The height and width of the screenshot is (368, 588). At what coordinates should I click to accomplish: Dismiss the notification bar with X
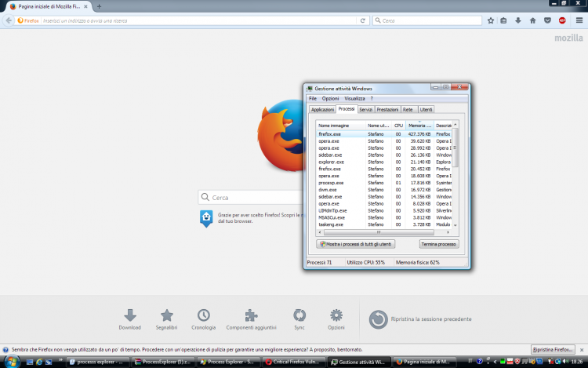(582, 350)
